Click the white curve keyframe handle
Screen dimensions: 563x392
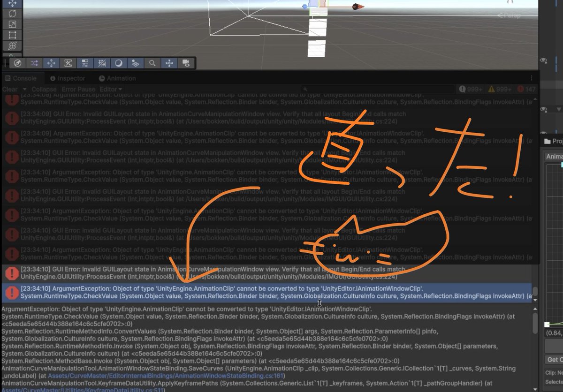[547, 324]
